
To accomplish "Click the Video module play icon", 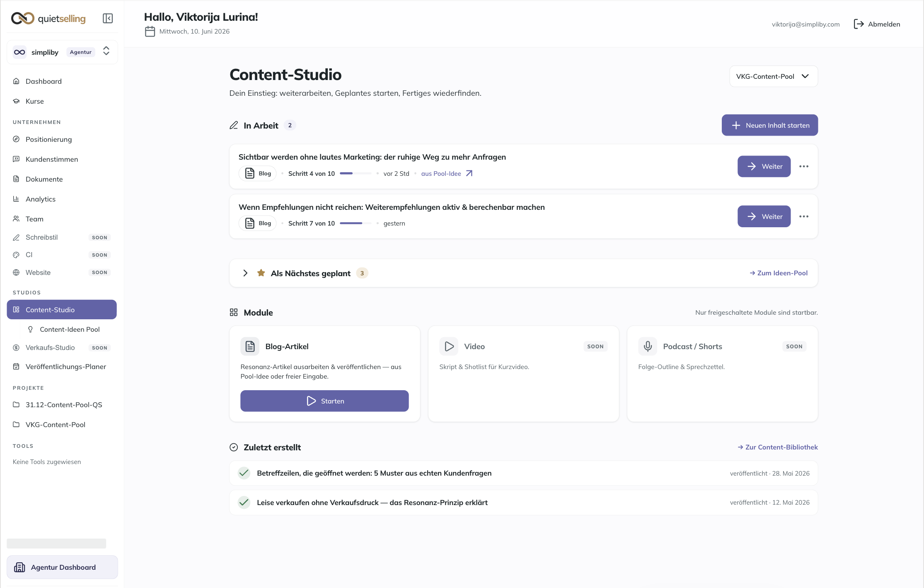I will click(x=449, y=346).
